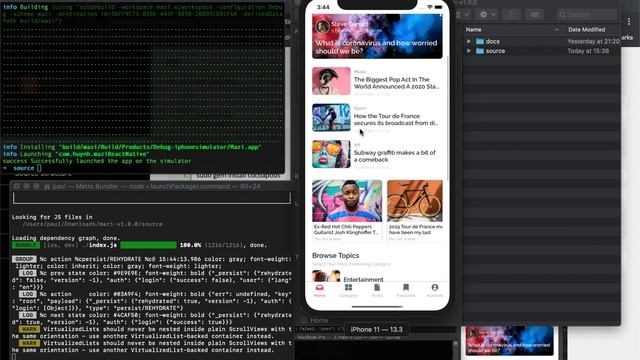Switch to the Category tab in the app
This screenshot has height=360, width=640.
[x=348, y=291]
